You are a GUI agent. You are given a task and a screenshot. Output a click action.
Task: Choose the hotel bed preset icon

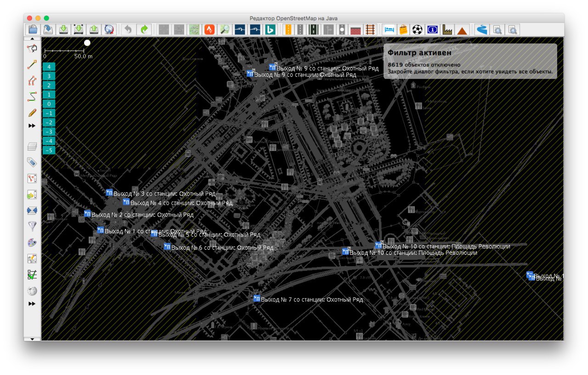click(389, 30)
